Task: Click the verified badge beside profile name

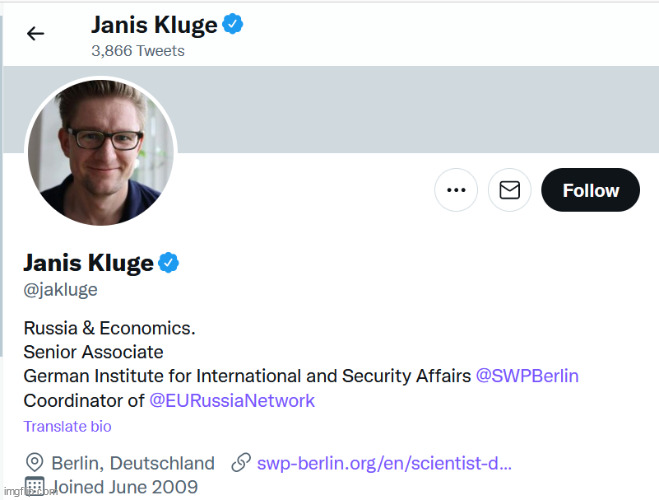Action: pyautogui.click(x=169, y=263)
